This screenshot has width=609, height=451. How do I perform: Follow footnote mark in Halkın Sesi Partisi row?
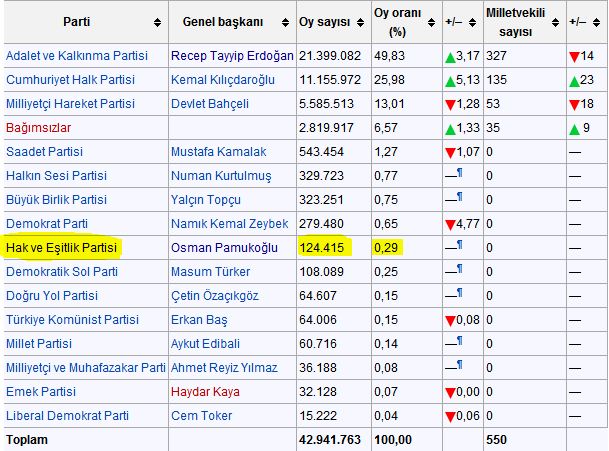[460, 172]
